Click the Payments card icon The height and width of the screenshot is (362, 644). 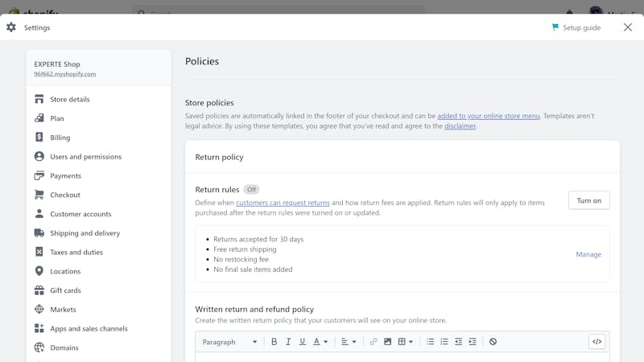pos(39,175)
